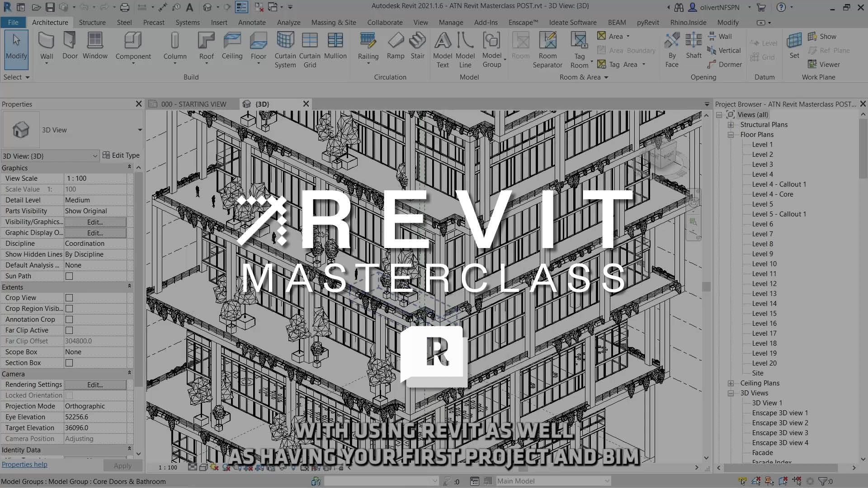Select the Roof tool
This screenshot has width=868, height=488.
point(206,47)
